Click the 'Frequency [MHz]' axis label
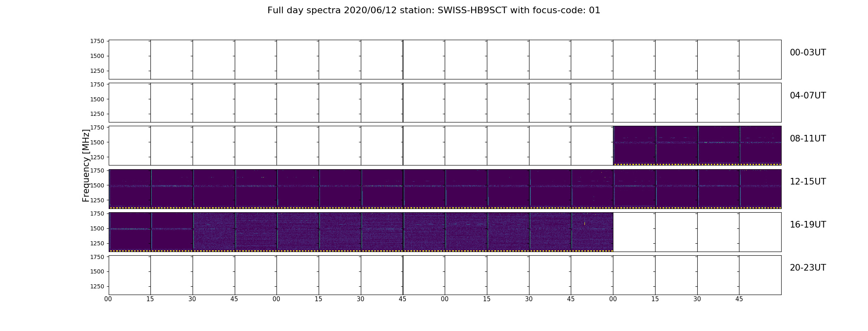The height and width of the screenshot is (331, 868). 86,165
